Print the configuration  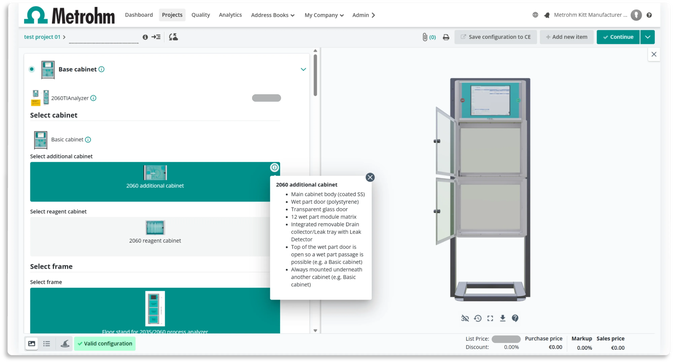(446, 37)
